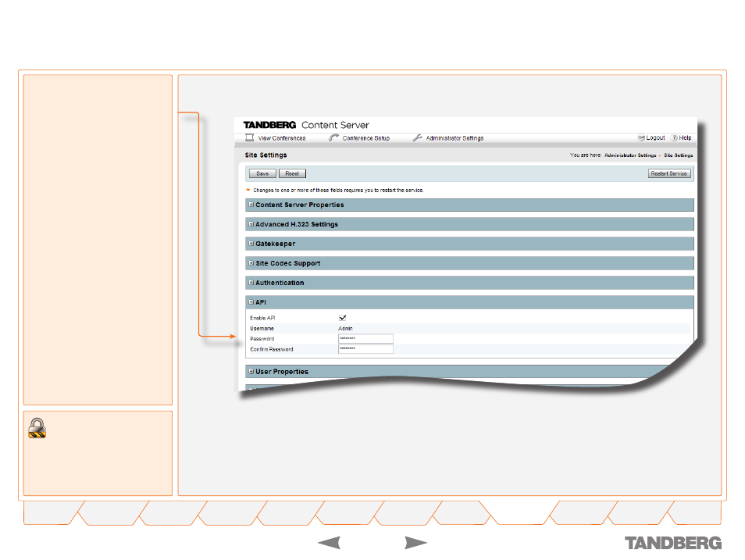
Task: Expand the Site Codec Support section
Action: [251, 263]
